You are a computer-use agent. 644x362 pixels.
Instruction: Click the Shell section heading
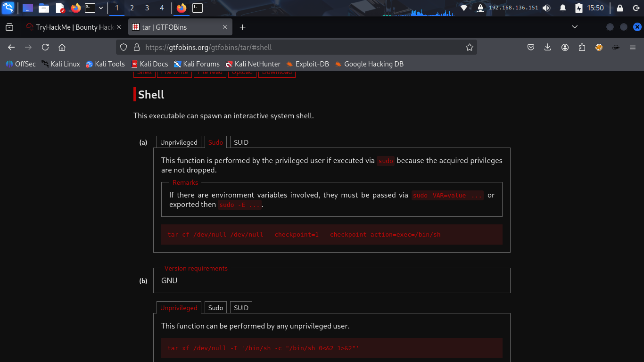click(x=151, y=94)
